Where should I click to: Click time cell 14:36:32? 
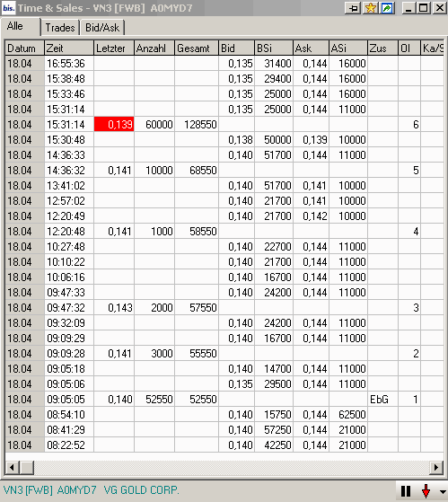point(69,170)
